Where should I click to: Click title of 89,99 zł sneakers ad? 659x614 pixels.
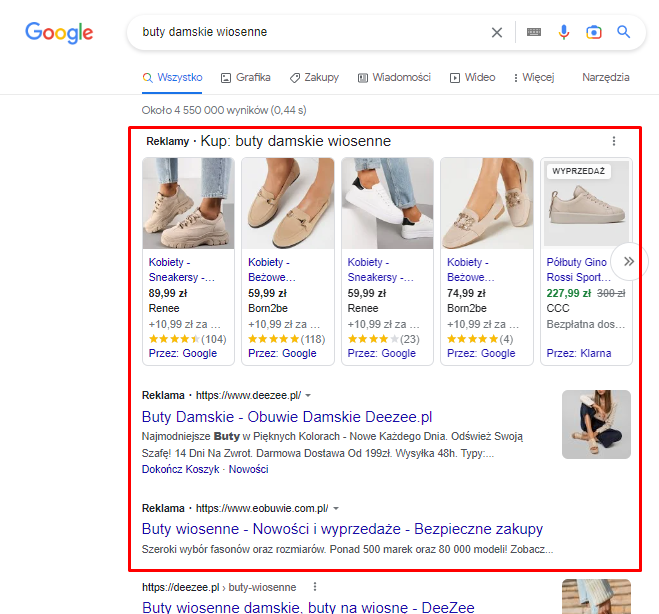(x=182, y=270)
